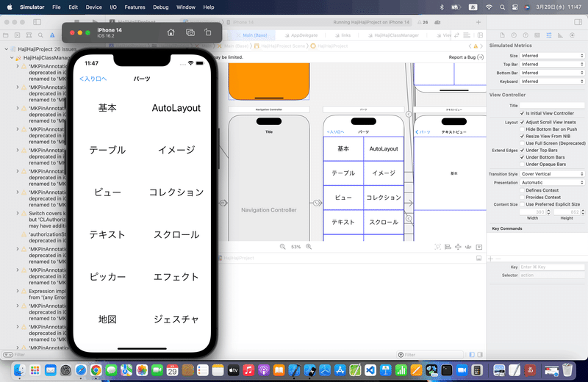Toggle Under Bottom Bars checkbox
Image resolution: width=588 pixels, height=382 pixels.
pyautogui.click(x=522, y=157)
